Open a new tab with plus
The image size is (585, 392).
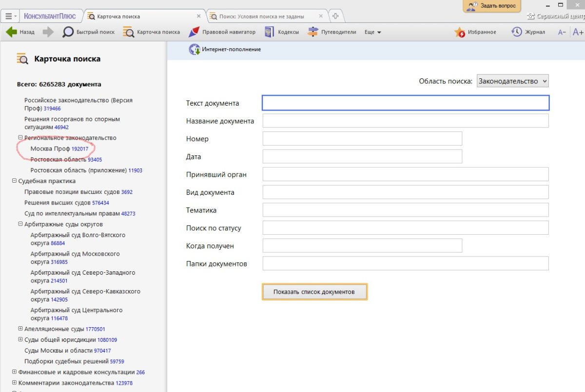[335, 16]
